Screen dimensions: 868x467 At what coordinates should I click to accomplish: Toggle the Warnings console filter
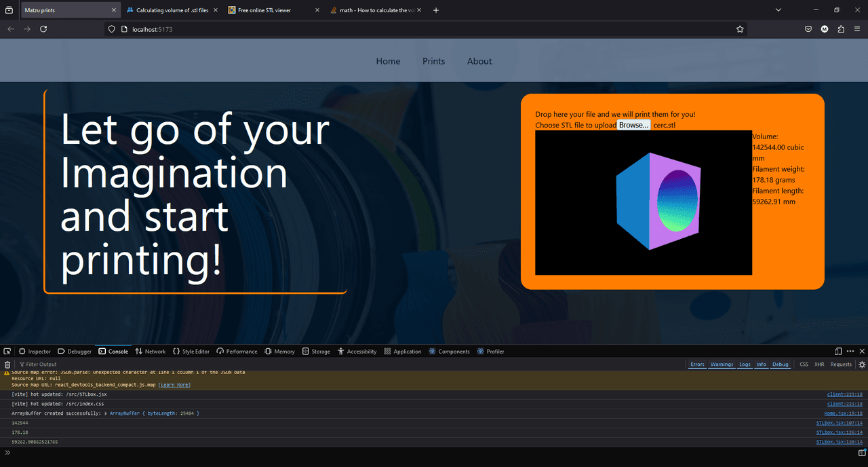[x=722, y=365]
